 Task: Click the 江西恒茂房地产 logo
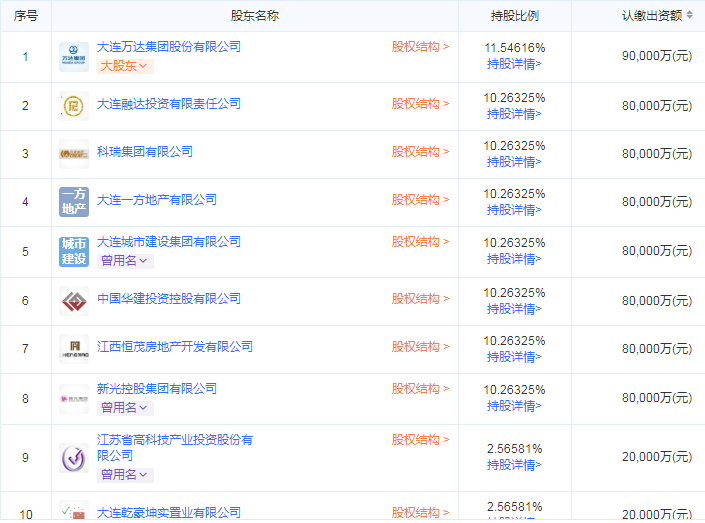(x=74, y=349)
